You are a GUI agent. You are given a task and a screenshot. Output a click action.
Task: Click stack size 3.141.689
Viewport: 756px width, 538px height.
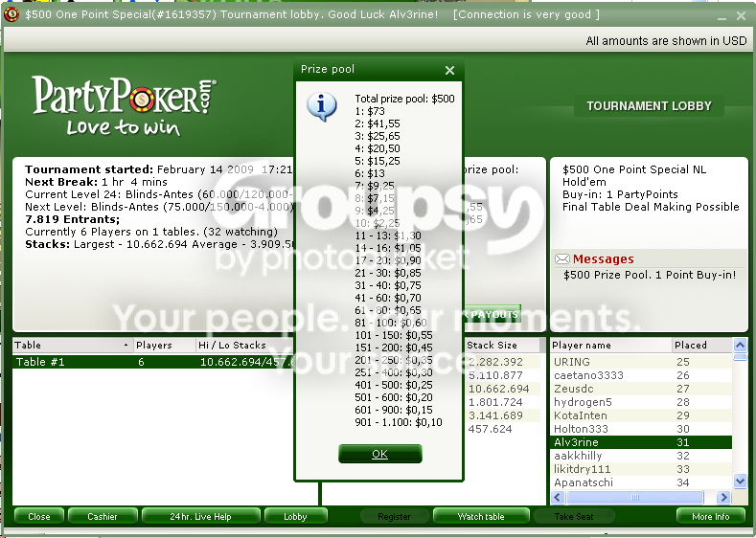click(x=495, y=415)
